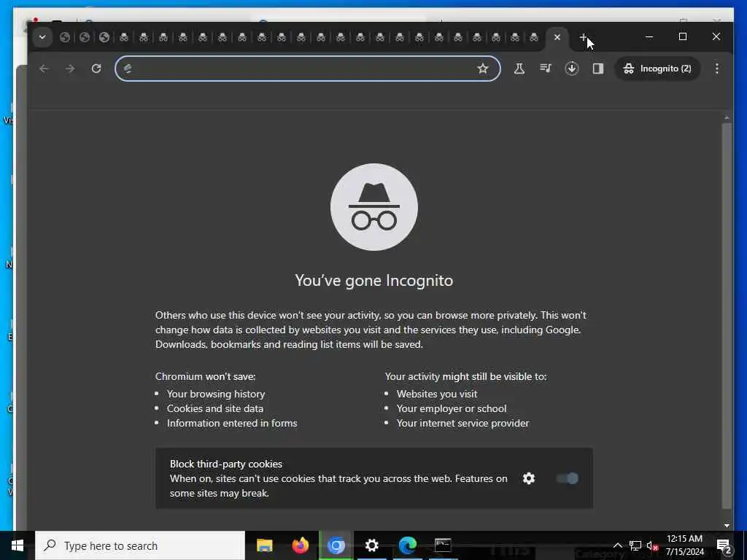Open terminal window from taskbar
The width and height of the screenshot is (747, 560).
click(x=443, y=545)
